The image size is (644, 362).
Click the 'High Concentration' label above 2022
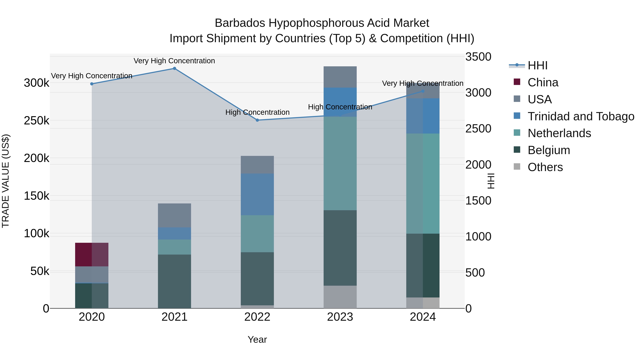257,112
